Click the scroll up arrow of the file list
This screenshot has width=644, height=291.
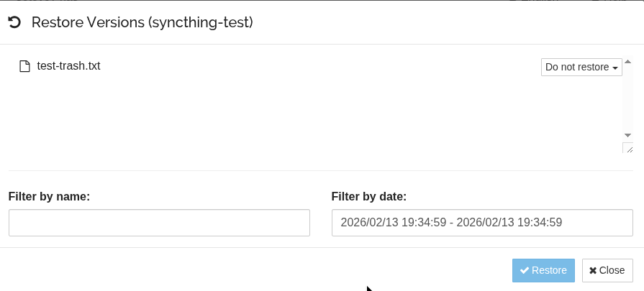pyautogui.click(x=627, y=62)
